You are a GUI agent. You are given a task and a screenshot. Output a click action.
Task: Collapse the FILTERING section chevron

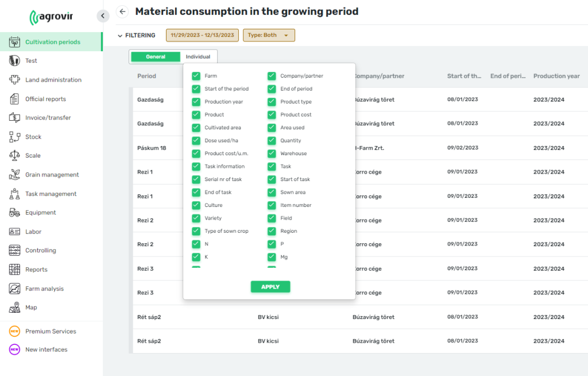pyautogui.click(x=120, y=36)
